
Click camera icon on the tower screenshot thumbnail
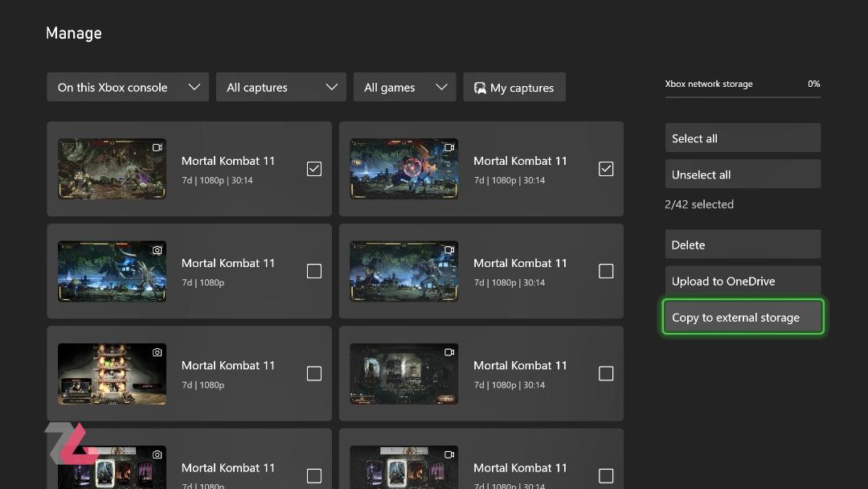[x=158, y=352]
